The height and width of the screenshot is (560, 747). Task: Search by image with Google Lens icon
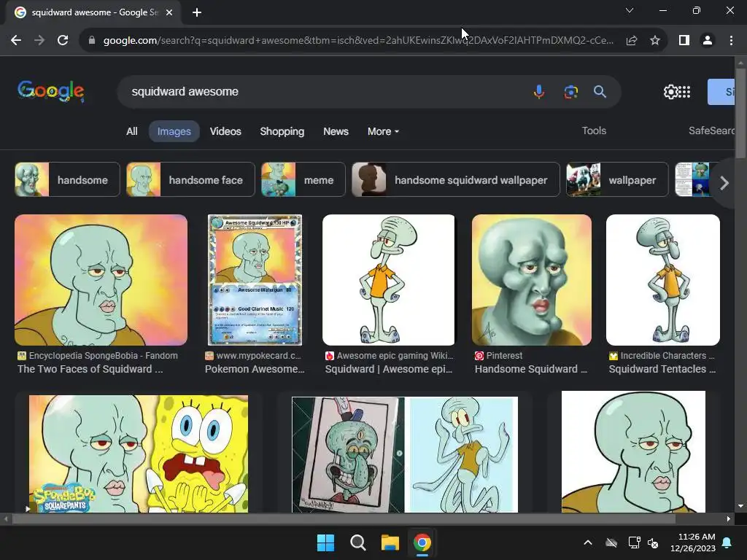pos(570,91)
